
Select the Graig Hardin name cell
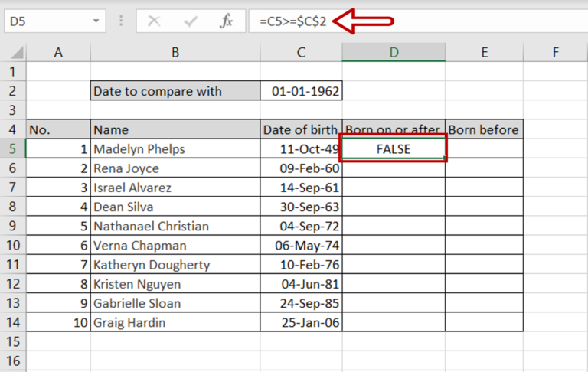tap(175, 322)
